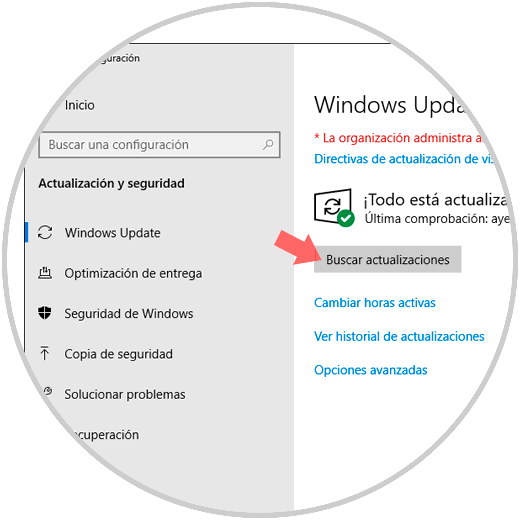This screenshot has width=520, height=520.
Task: Click the green checkmark badge
Action: click(x=346, y=218)
